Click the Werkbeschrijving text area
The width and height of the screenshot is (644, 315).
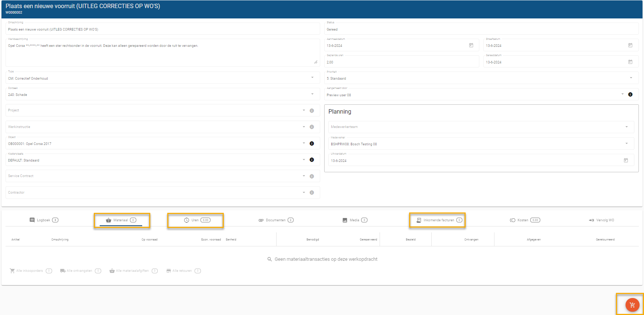162,53
